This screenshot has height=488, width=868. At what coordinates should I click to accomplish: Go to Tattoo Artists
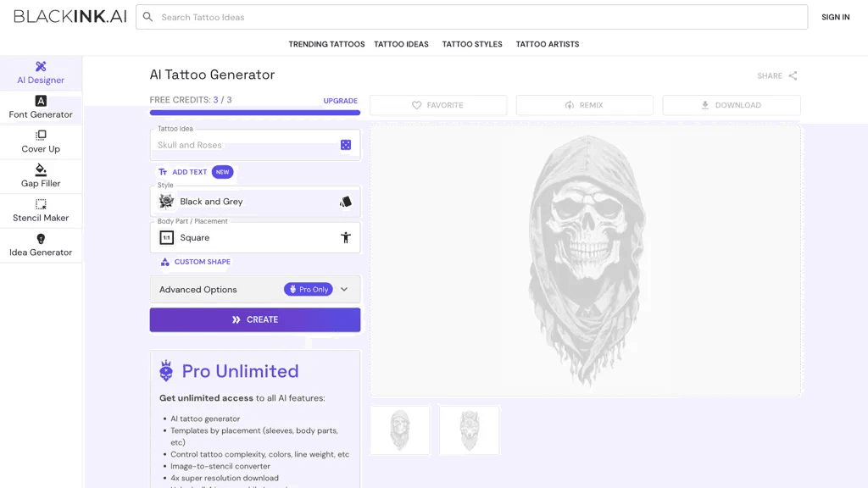548,44
